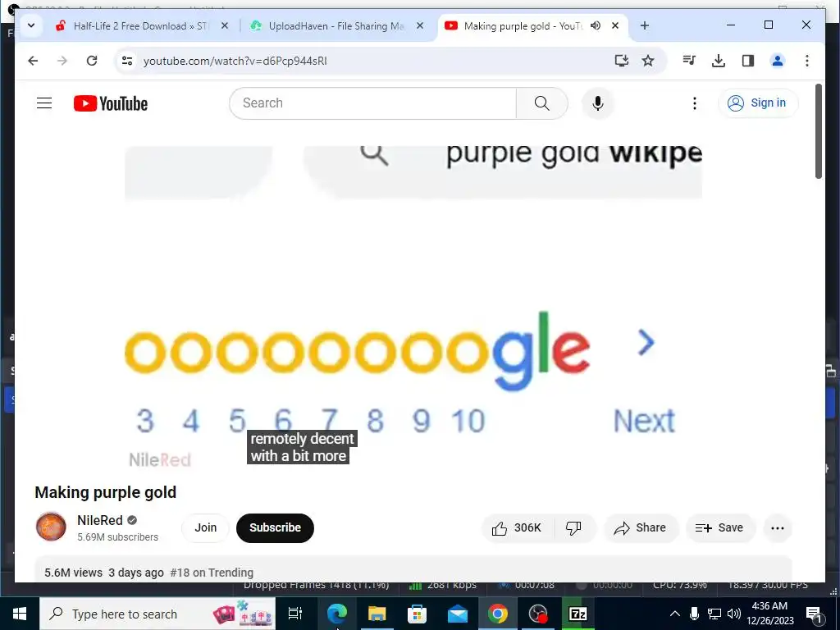This screenshot has width=840, height=630.
Task: Dislike the Making purple gold video
Action: (x=574, y=528)
